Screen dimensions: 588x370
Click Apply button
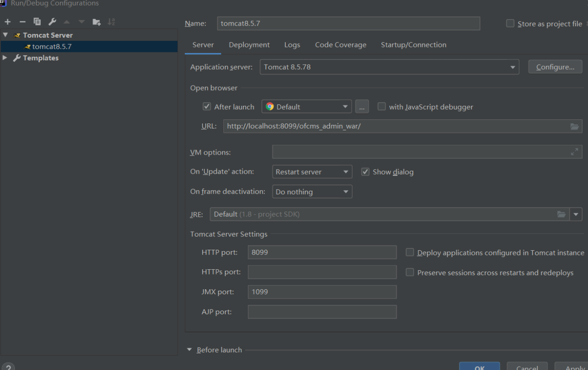click(x=572, y=366)
